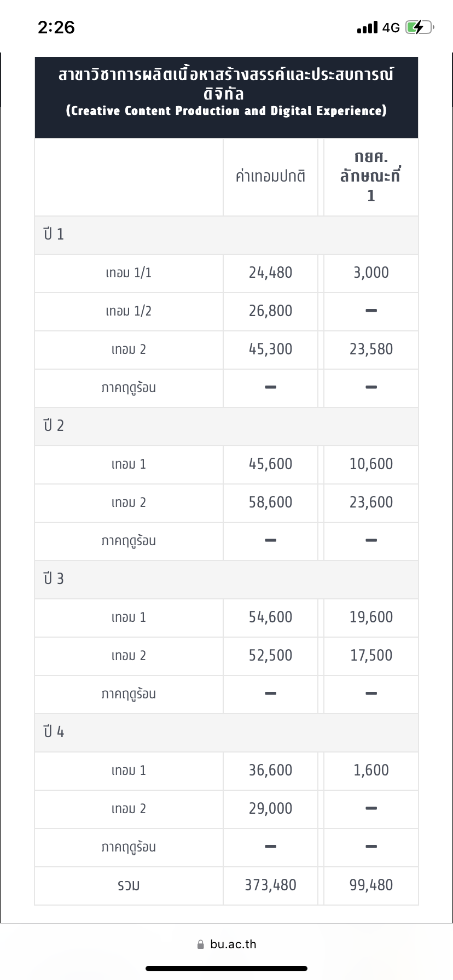
Task: Tap the 2:26 clock in status bar
Action: pyautogui.click(x=56, y=27)
